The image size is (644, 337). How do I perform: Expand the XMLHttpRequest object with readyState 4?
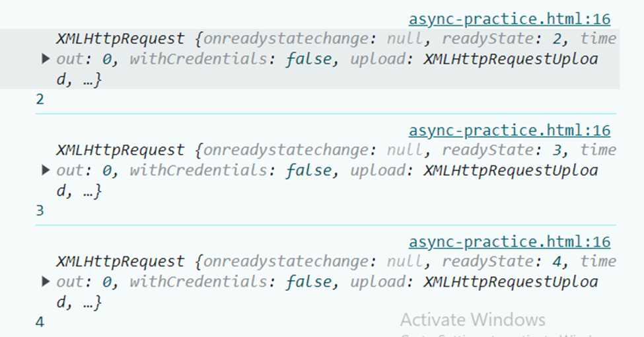tap(46, 282)
